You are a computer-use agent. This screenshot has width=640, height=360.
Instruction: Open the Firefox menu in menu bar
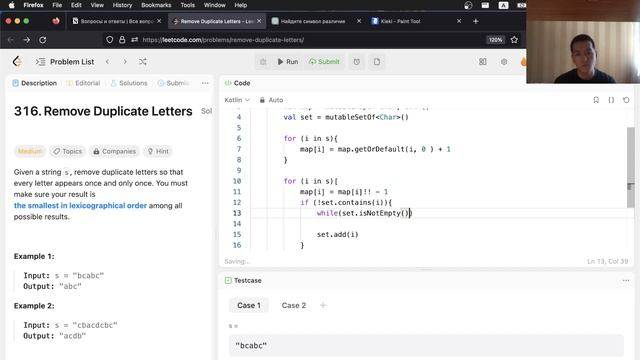pyautogui.click(x=33, y=5)
